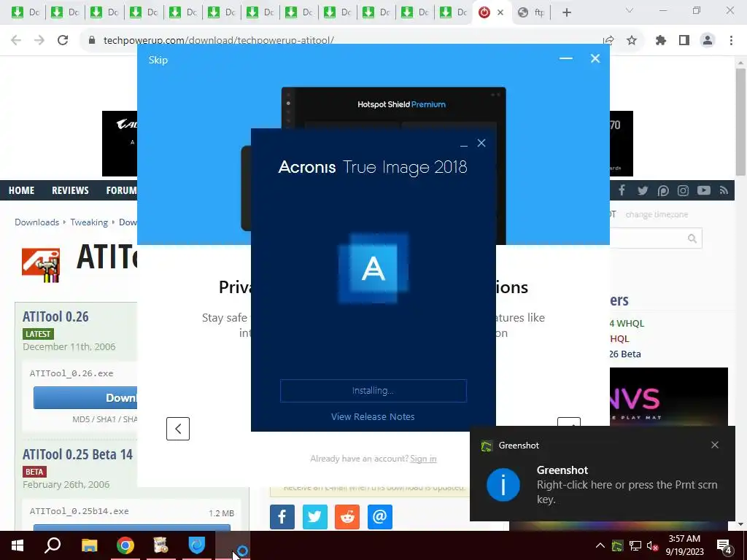747x560 pixels.
Task: Click Hotspot Shield icon on taskbar
Action: (197, 545)
